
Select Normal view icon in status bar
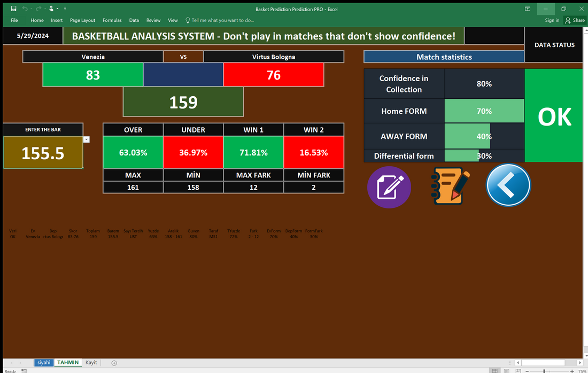click(x=494, y=370)
